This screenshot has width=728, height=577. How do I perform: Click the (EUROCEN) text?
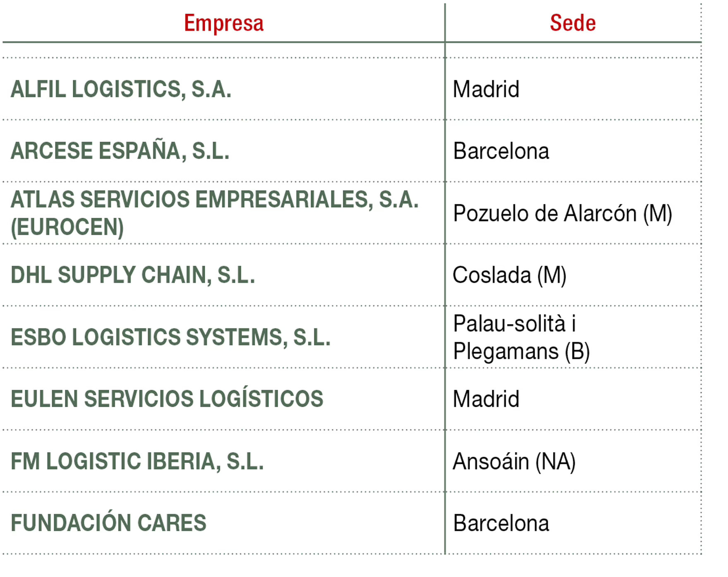(67, 227)
